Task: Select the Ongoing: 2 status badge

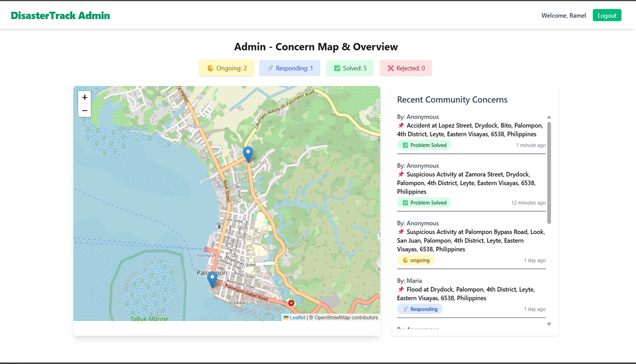Action: click(227, 68)
